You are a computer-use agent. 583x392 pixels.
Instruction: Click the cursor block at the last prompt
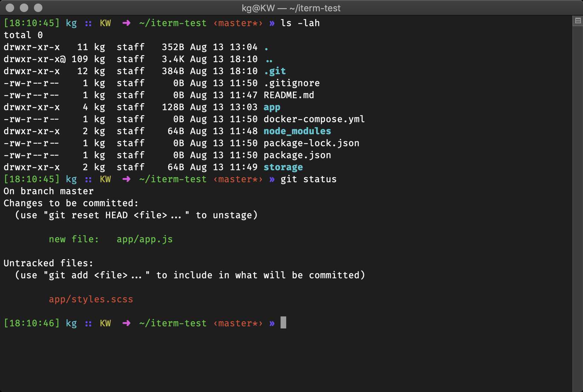pyautogui.click(x=283, y=323)
